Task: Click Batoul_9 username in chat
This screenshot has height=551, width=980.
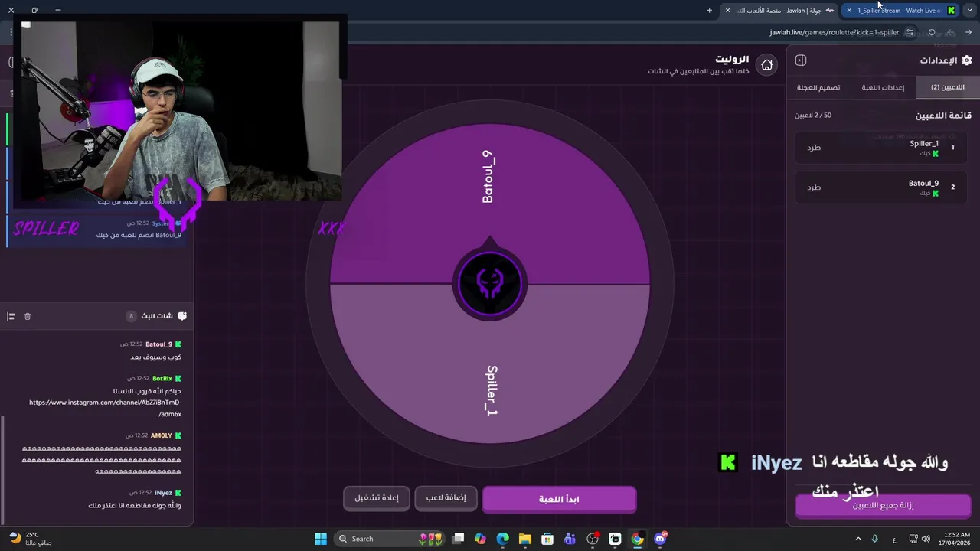Action: coord(158,344)
